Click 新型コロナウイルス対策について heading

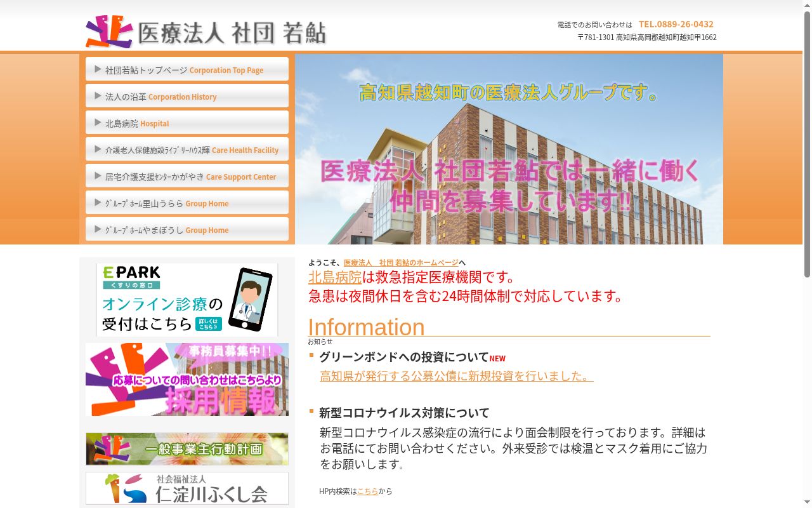tap(404, 413)
